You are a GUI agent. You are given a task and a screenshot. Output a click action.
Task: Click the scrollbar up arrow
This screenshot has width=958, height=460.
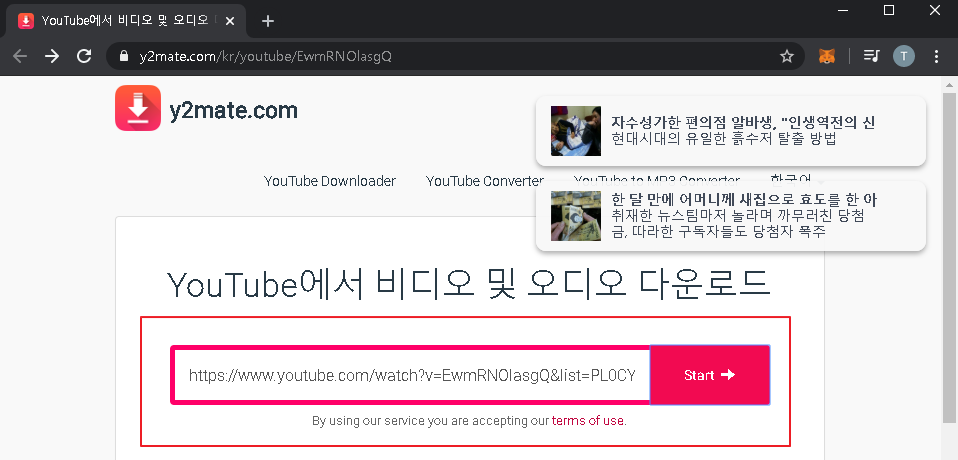948,86
